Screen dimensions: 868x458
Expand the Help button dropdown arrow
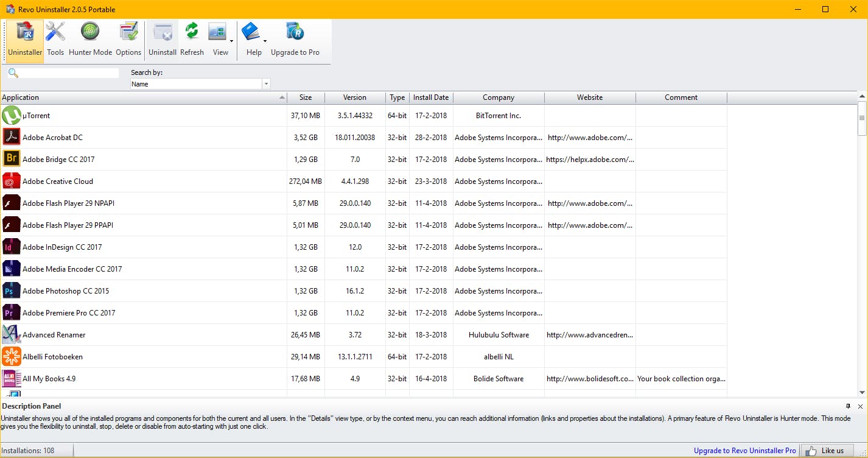point(265,41)
